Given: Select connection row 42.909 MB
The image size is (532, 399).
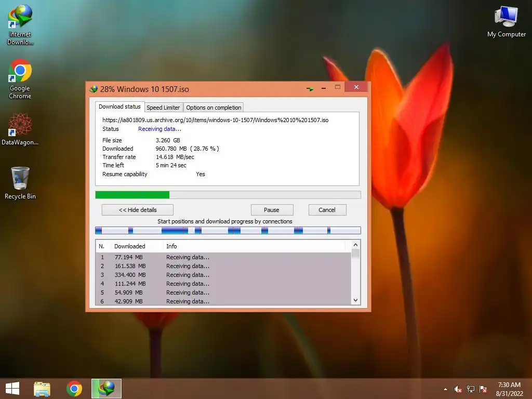Looking at the screenshot, I should click(223, 301).
